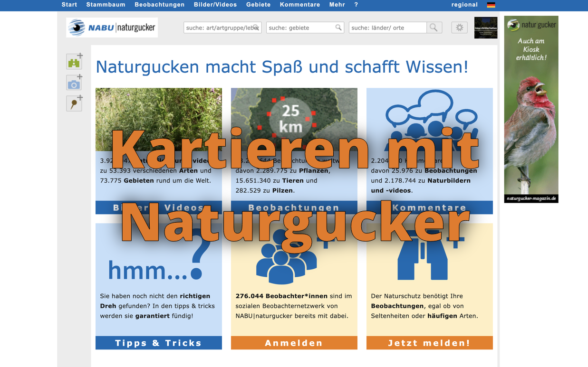This screenshot has width=588, height=367.
Task: Click the 25 km map tile image
Action: (x=294, y=120)
